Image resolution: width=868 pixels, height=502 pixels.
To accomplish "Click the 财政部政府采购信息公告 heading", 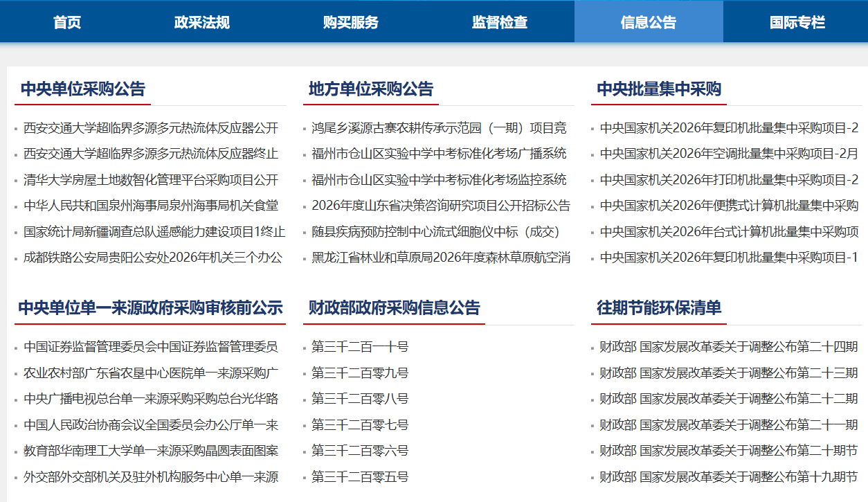I will point(394,308).
